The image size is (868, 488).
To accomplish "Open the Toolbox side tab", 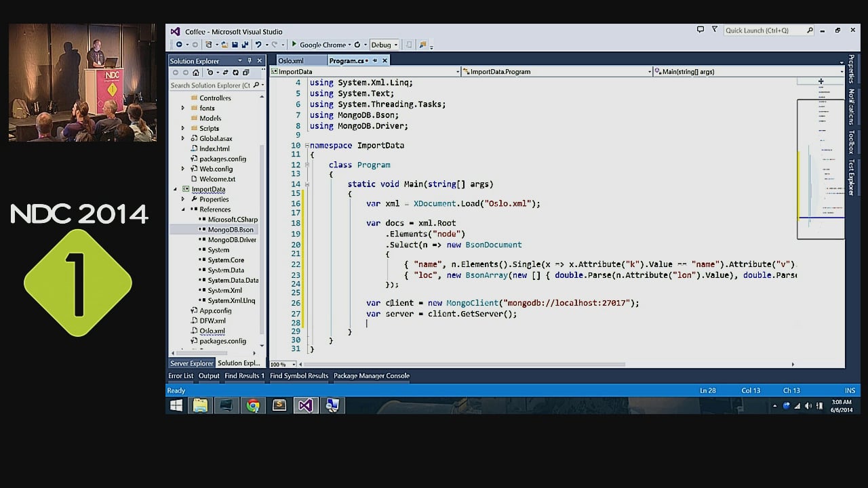I will pos(852,142).
